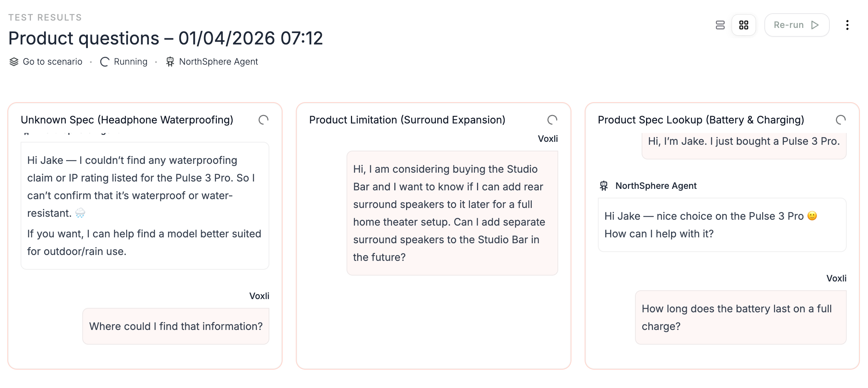Open the three-dot more options menu
Image resolution: width=868 pixels, height=388 pixels.
coord(847,25)
